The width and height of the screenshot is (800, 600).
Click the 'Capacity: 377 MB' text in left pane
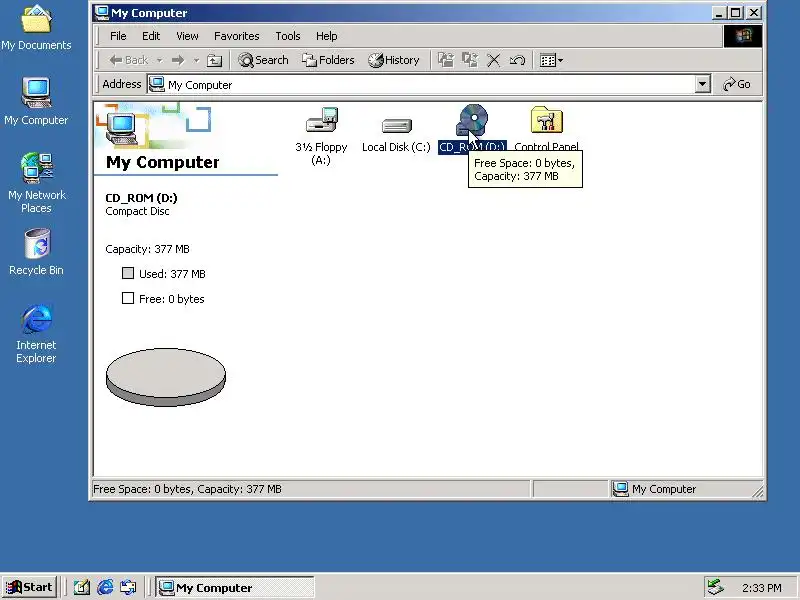click(x=147, y=249)
